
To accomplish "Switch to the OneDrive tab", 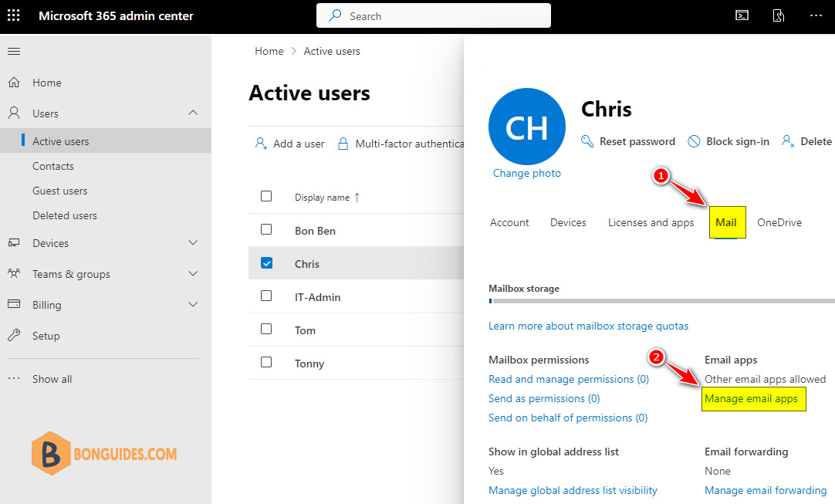I will [779, 223].
